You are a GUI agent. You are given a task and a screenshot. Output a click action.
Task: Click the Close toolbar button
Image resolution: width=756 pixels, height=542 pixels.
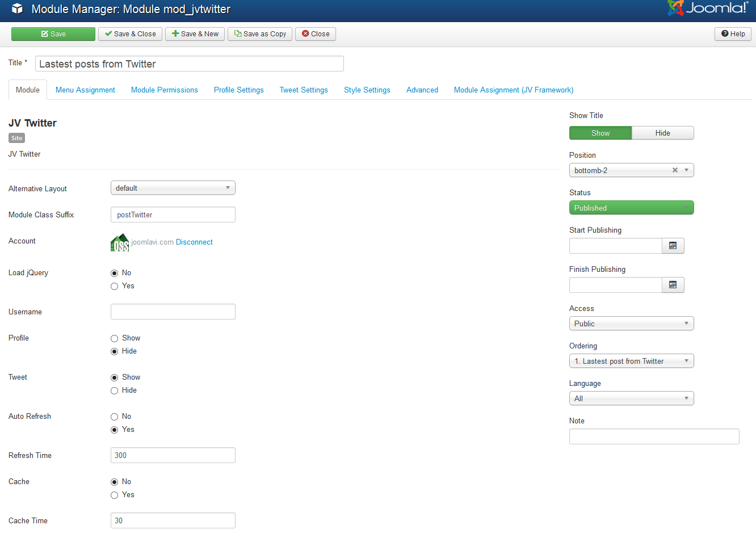316,34
